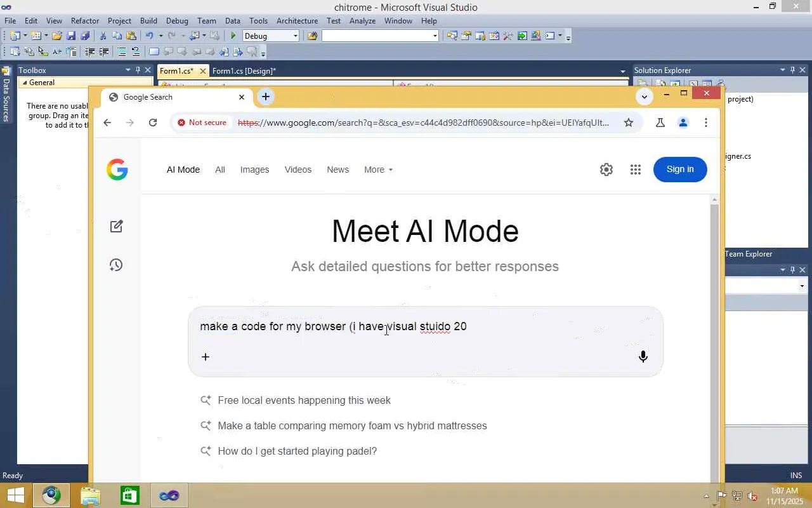This screenshot has height=508, width=812.
Task: Click the Not secure site badge
Action: tap(202, 123)
